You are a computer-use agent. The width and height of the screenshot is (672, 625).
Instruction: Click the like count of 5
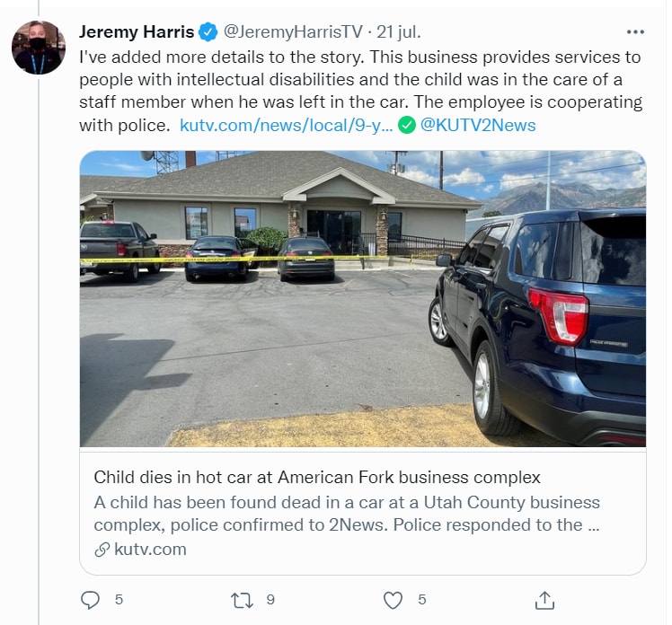point(421,599)
